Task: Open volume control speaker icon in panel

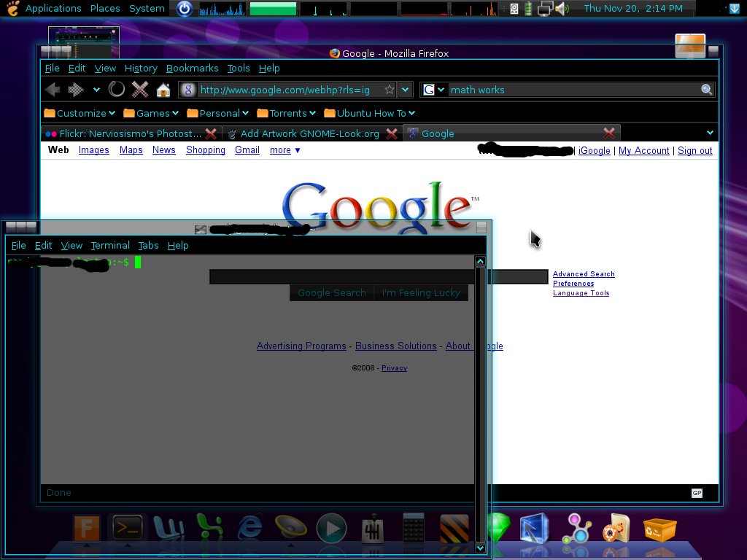Action: click(562, 9)
